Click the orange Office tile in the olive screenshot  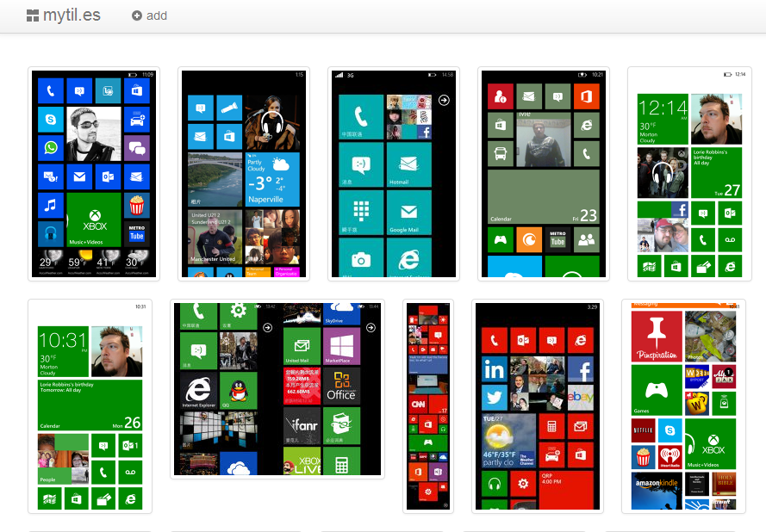(586, 96)
